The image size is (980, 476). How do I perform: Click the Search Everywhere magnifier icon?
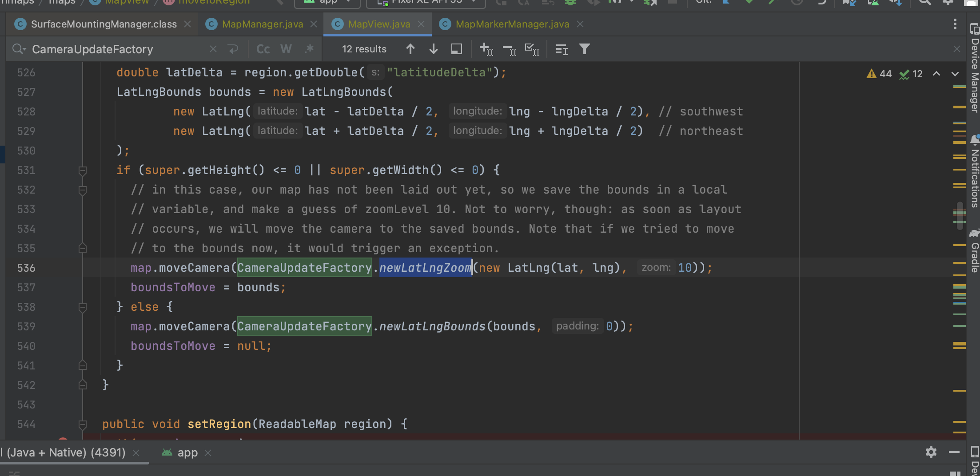(924, 3)
